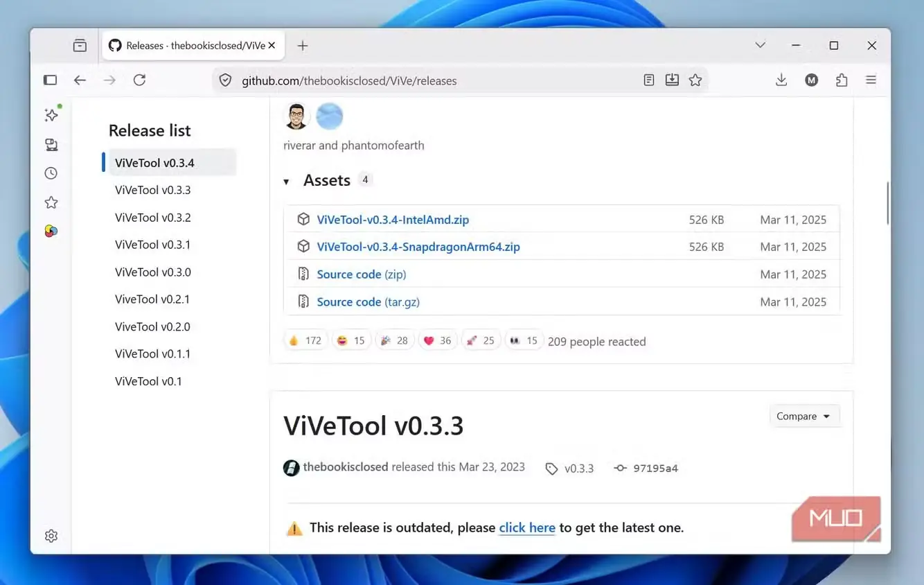Select ViveTool v0.1 in release list
The height and width of the screenshot is (585, 924).
coord(148,381)
